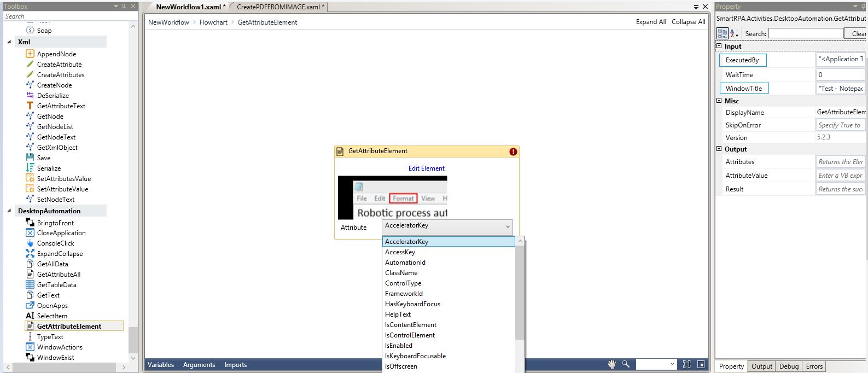Click the WaitTime value field

[x=840, y=75]
